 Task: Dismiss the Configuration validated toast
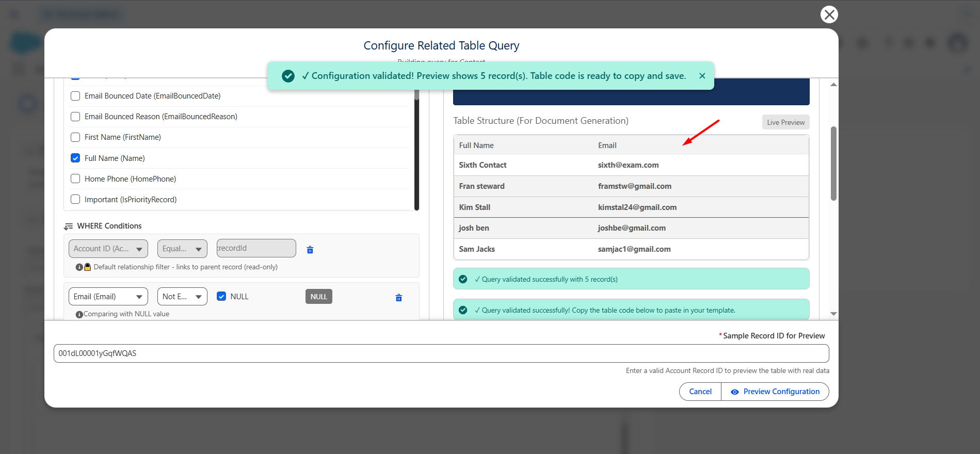pos(702,76)
